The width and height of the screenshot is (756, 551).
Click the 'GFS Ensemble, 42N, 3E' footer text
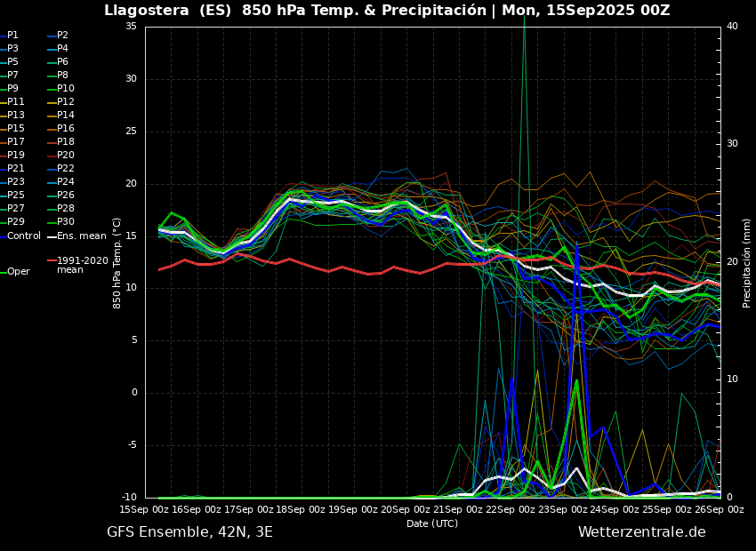pyautogui.click(x=189, y=532)
